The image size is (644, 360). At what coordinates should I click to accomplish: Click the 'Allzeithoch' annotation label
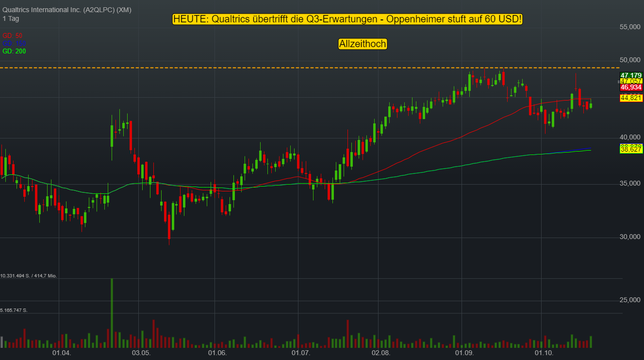[x=363, y=44]
